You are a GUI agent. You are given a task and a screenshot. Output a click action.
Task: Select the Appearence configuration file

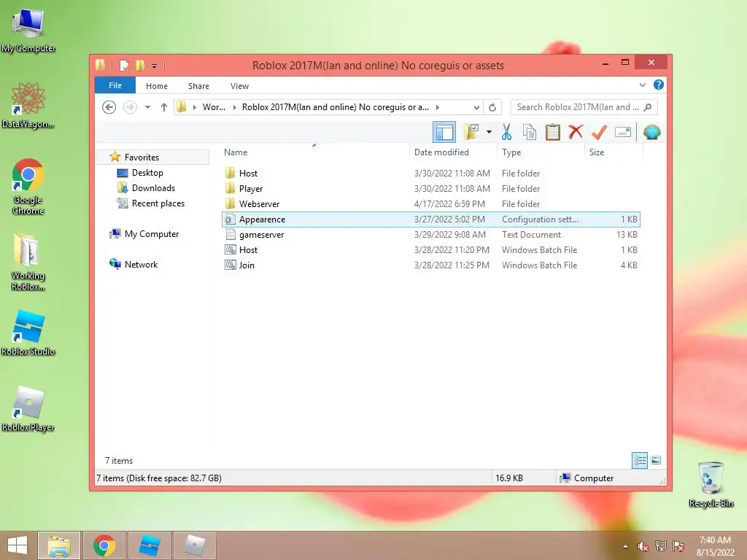(x=430, y=219)
